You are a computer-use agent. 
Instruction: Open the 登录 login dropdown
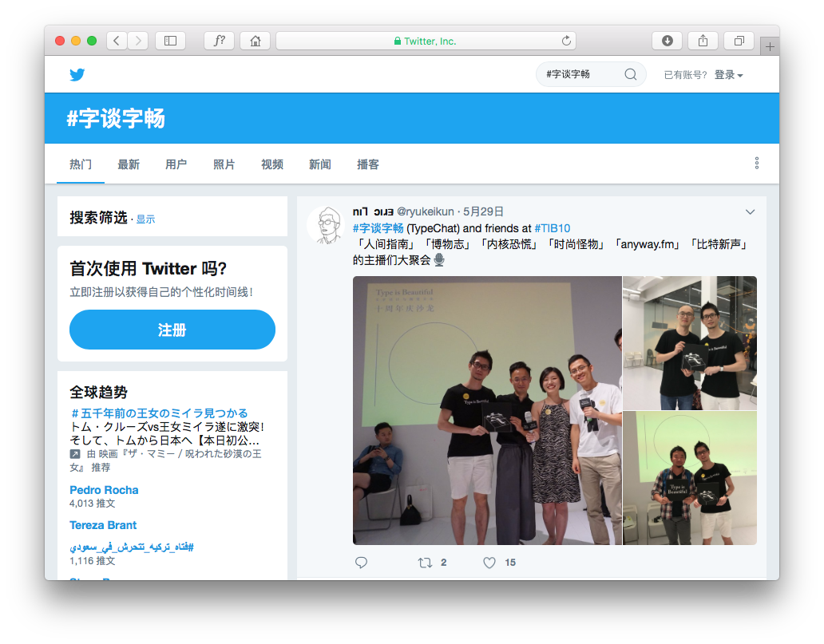pyautogui.click(x=728, y=74)
